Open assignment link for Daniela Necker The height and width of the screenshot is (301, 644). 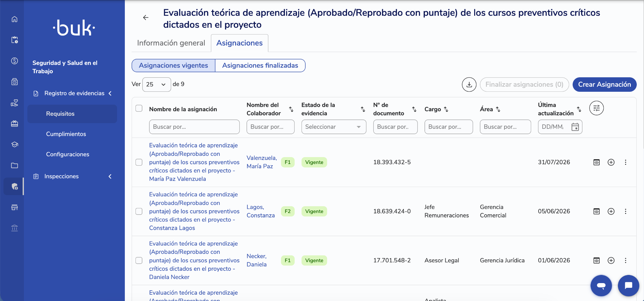tap(194, 260)
